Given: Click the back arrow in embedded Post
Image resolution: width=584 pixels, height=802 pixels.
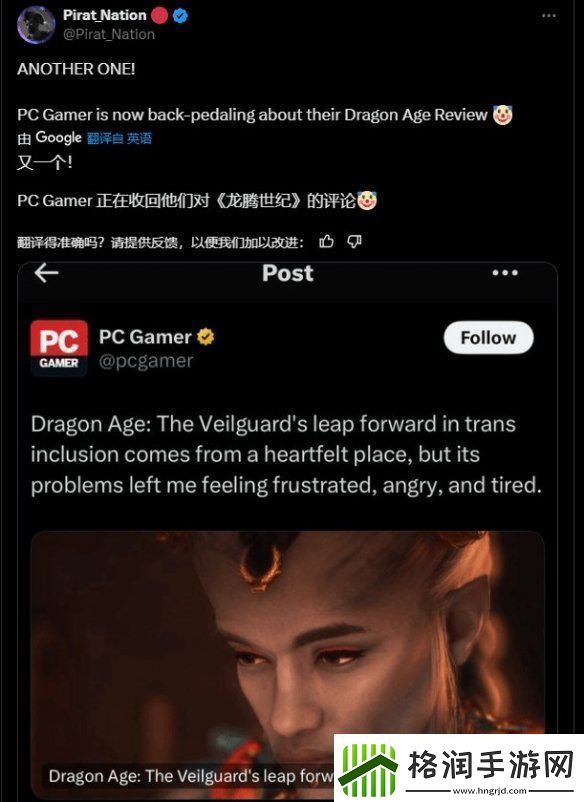Looking at the screenshot, I should [47, 273].
